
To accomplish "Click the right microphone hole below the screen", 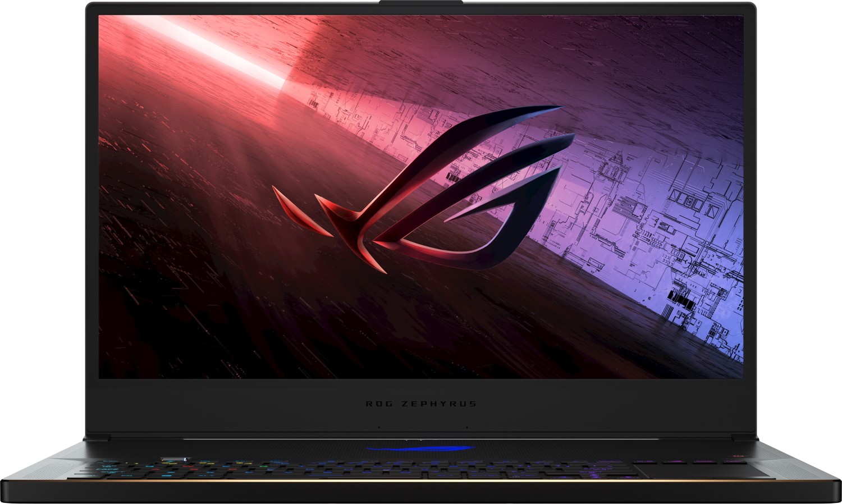I will click(x=466, y=427).
